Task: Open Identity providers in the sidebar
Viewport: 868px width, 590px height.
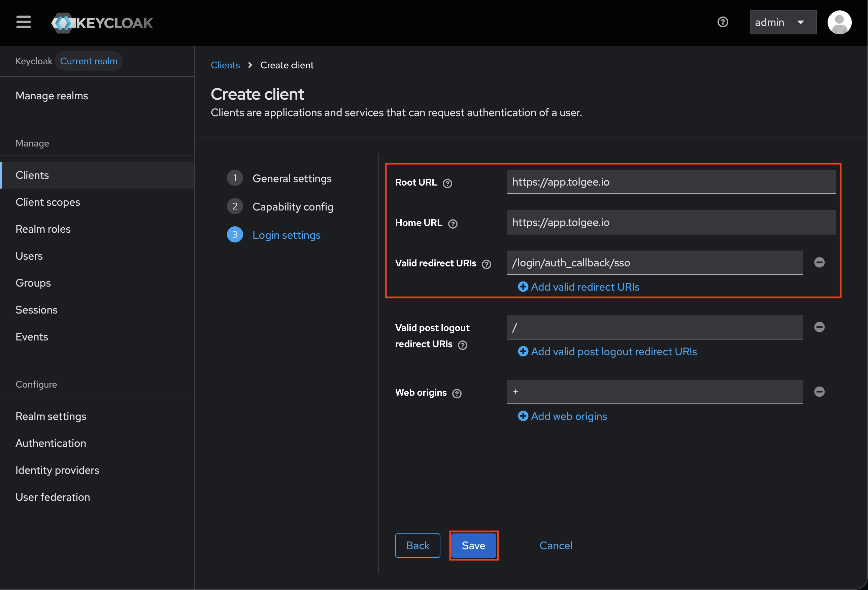Action: click(x=57, y=470)
